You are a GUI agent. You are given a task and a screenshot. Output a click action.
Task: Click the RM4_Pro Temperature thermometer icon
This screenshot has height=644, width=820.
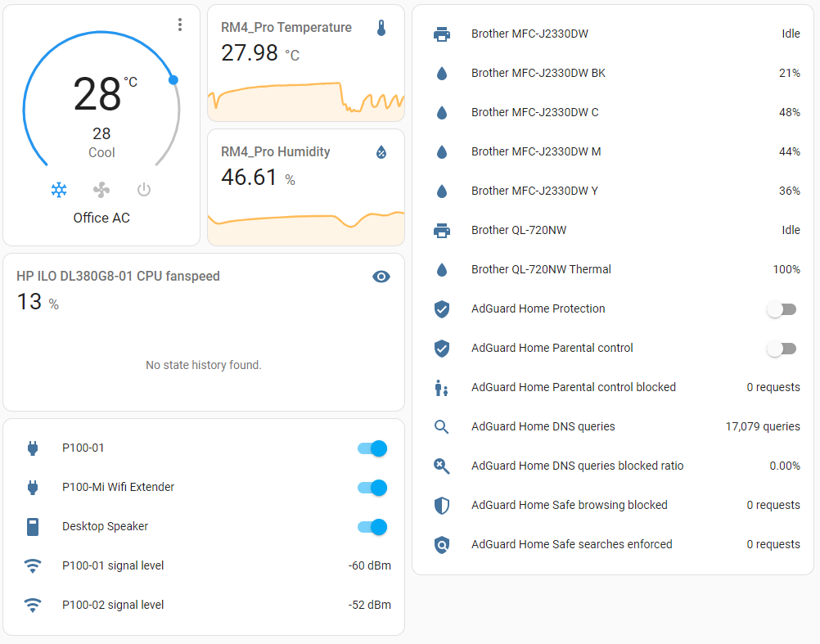[381, 28]
